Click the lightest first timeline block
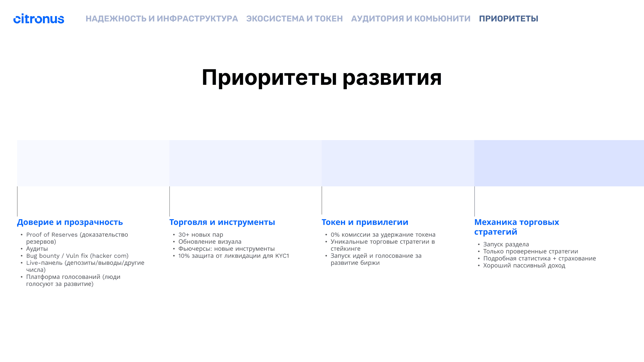 [x=93, y=163]
